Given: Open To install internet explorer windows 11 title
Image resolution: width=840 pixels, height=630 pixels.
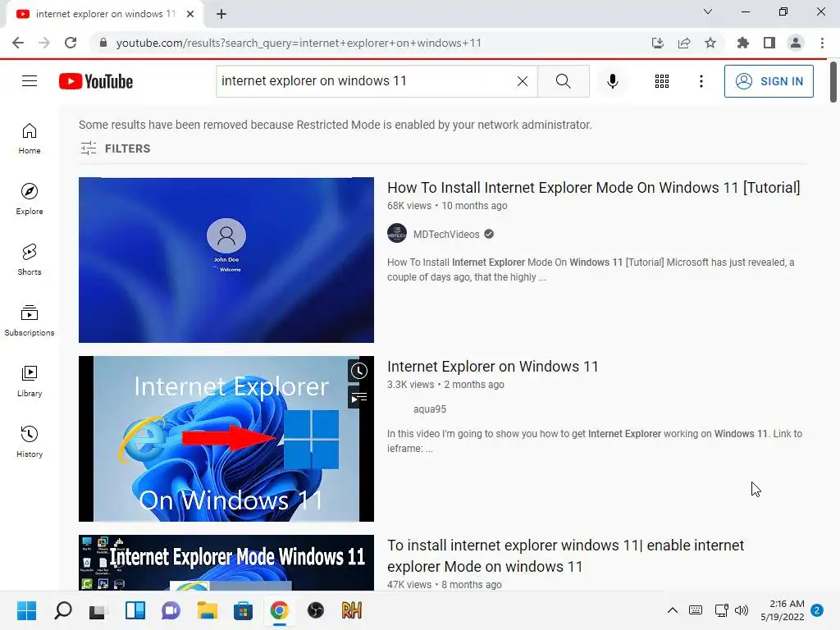Looking at the screenshot, I should [566, 555].
